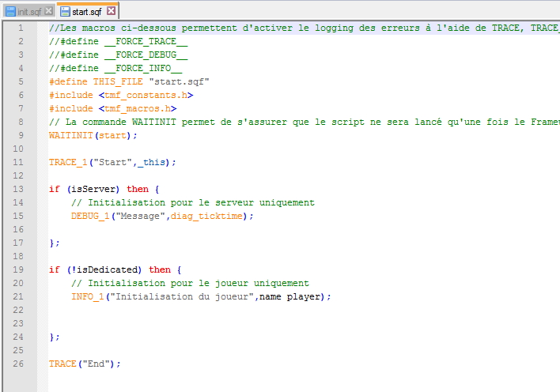Screen dimensions: 560x392
Task: Select line number 9 in the margin
Action: click(x=20, y=135)
